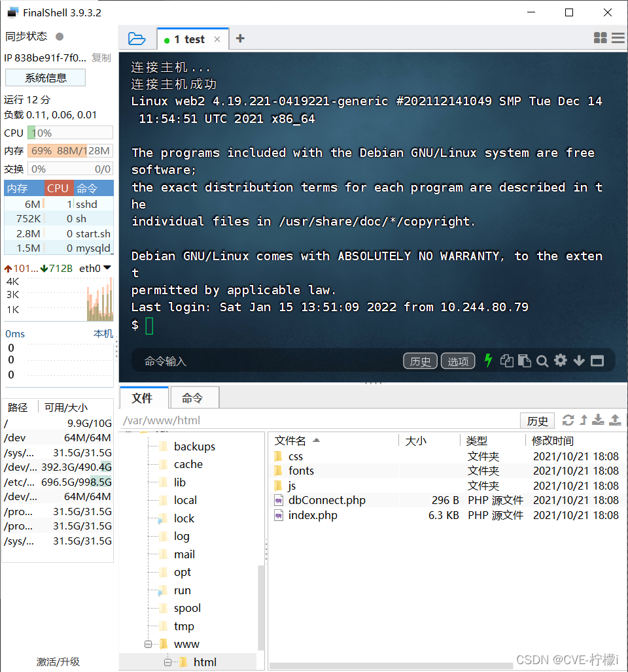Jump to terminal bottom arrow icon
Viewport: 628px width, 672px height.
point(579,361)
